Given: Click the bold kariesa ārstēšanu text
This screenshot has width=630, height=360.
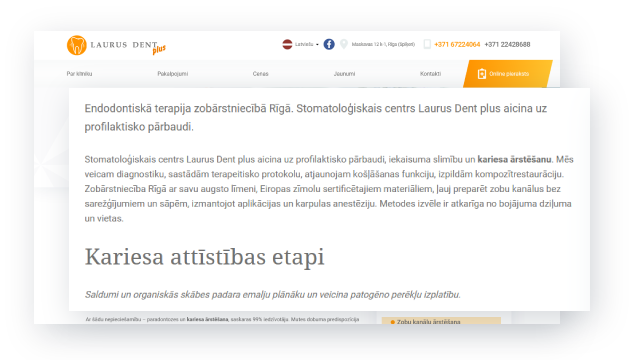Looking at the screenshot, I should (x=514, y=160).
